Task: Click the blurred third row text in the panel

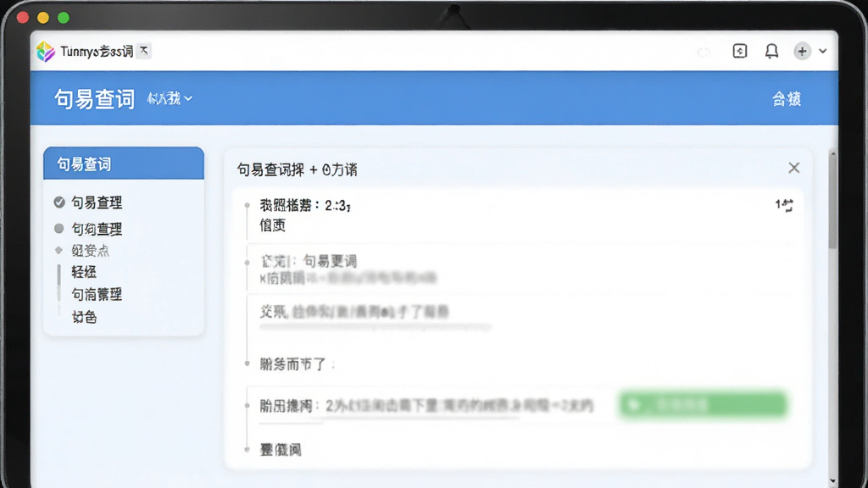Action: coord(354,312)
